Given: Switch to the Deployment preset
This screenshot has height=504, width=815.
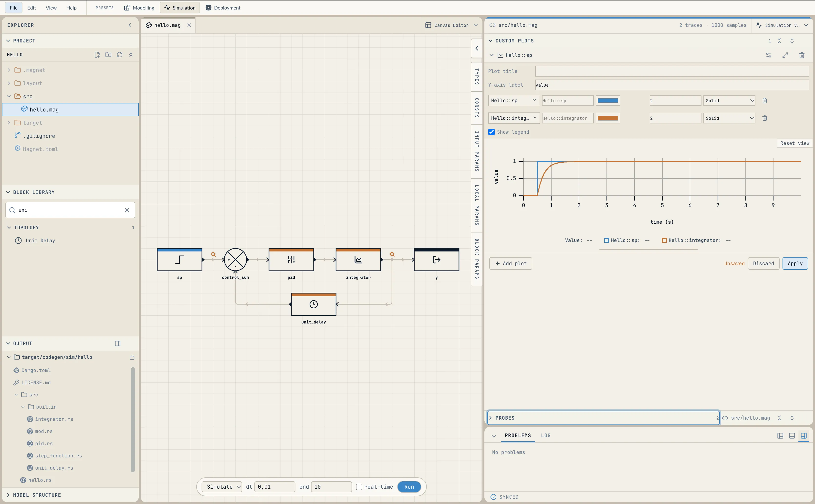Looking at the screenshot, I should [223, 8].
